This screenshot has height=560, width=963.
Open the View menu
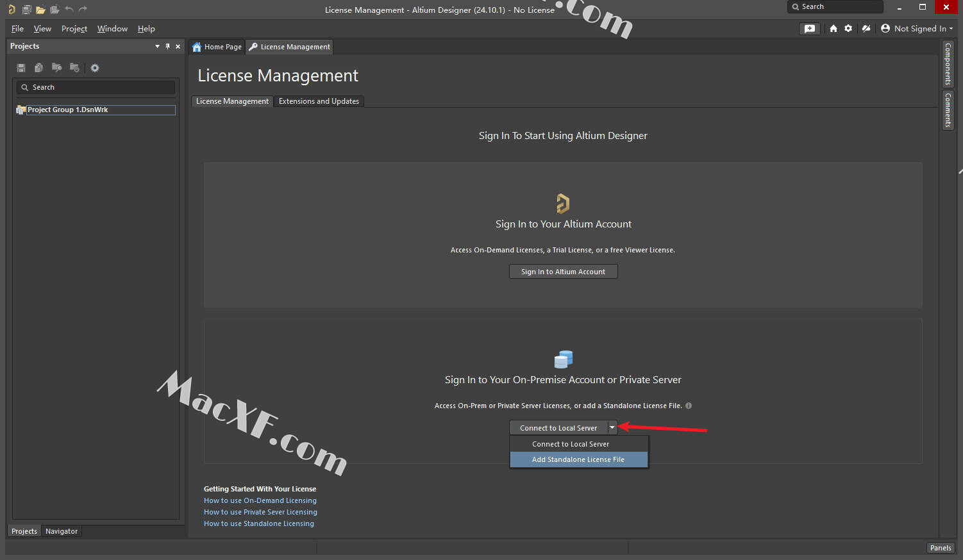(x=42, y=28)
